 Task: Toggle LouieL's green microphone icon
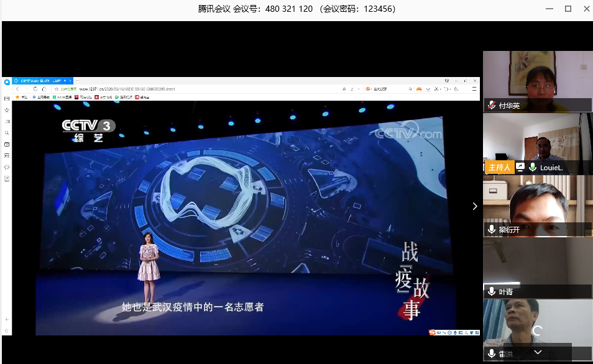tap(533, 168)
